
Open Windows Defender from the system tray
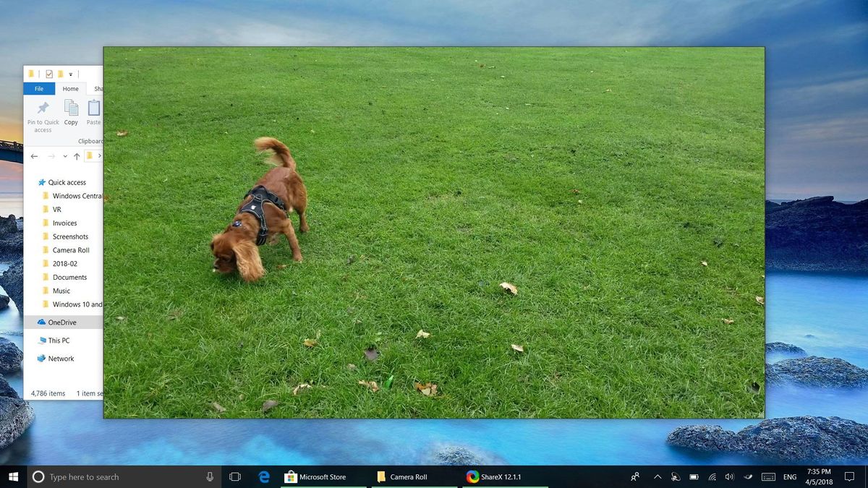tap(676, 476)
